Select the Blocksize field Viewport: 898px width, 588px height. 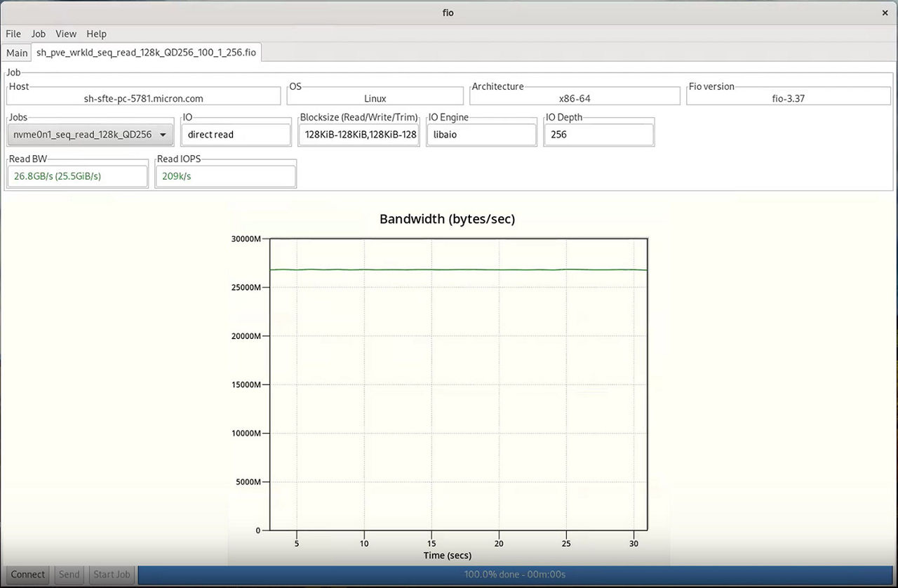359,134
